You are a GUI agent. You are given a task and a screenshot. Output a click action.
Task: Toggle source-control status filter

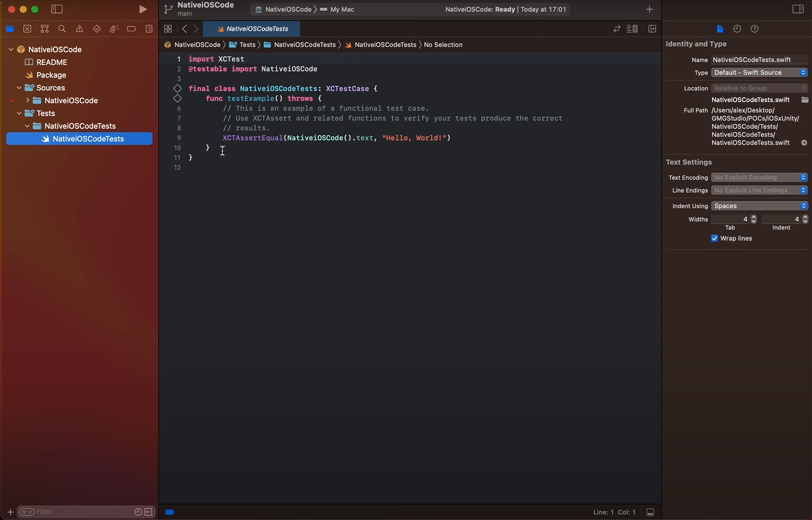(148, 512)
